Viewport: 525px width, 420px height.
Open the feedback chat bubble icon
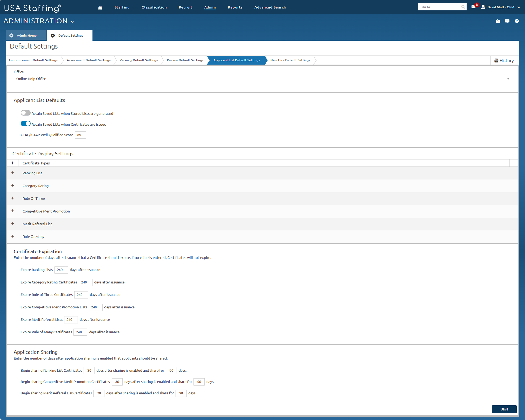[507, 21]
